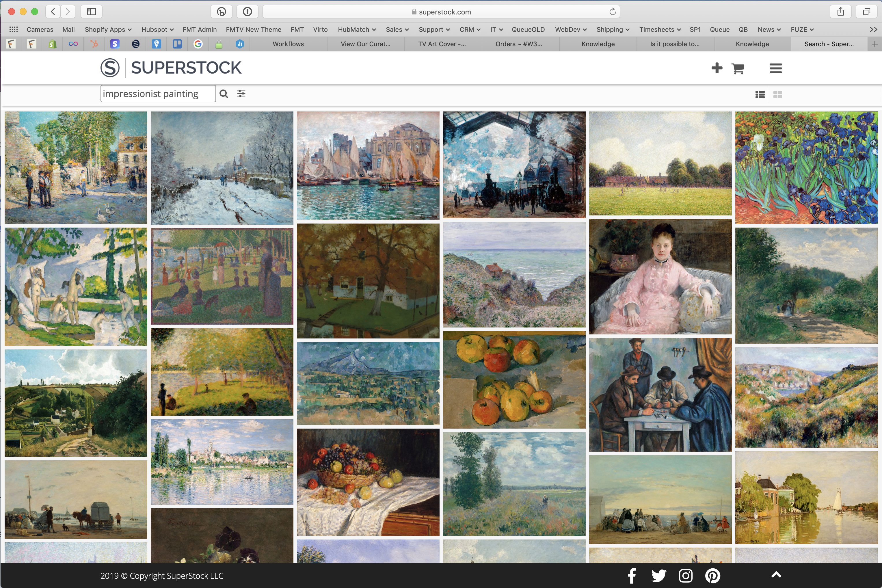Switch to list view layout
Screen dimensions: 882x588
pos(760,94)
